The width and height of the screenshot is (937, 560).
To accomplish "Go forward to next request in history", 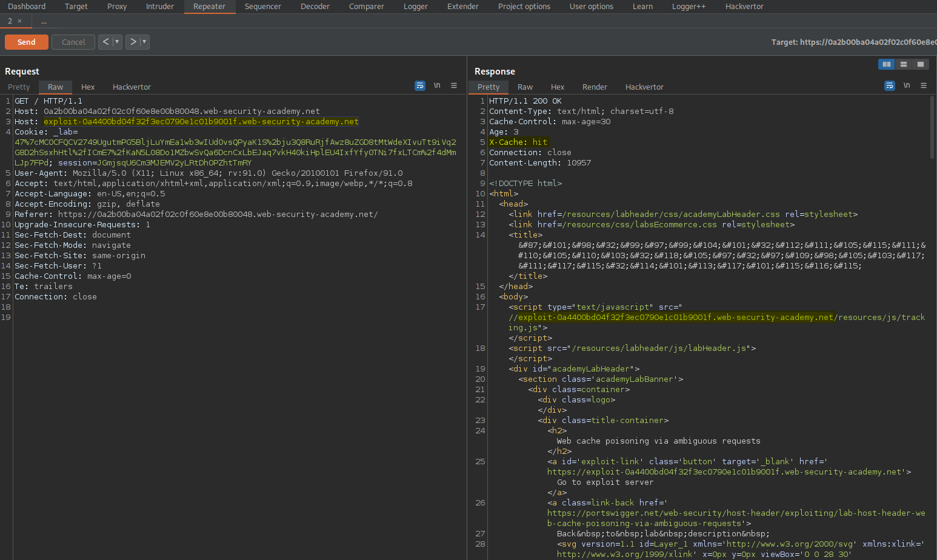I will tap(133, 42).
